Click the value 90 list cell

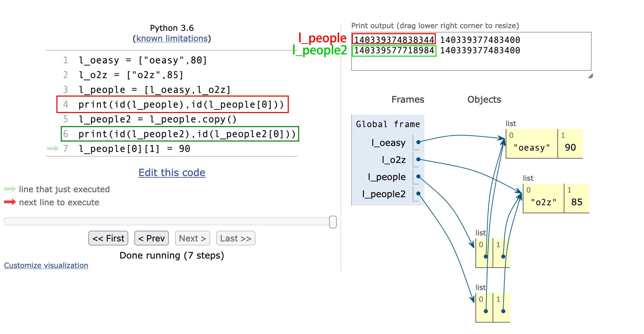pyautogui.click(x=570, y=144)
